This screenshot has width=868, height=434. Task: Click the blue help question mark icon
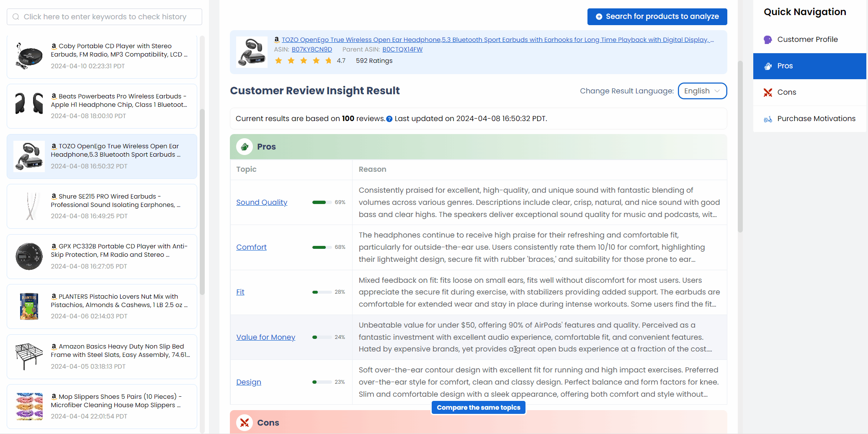(x=389, y=119)
